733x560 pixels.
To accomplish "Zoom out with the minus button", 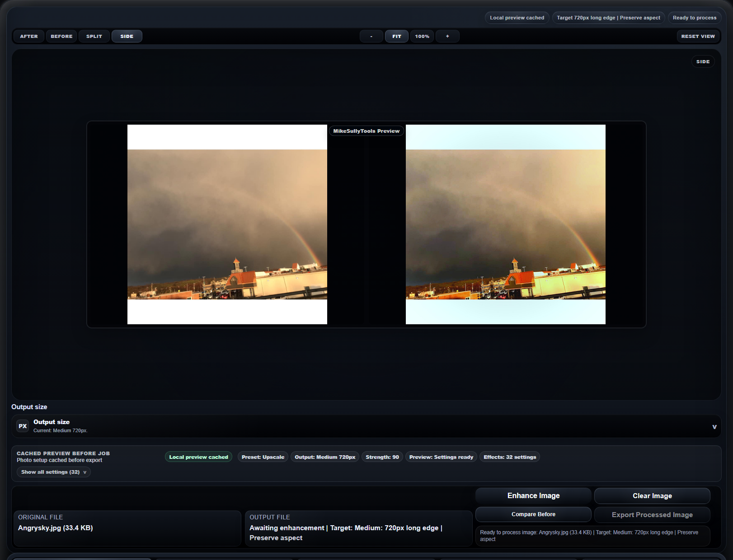I will (371, 36).
